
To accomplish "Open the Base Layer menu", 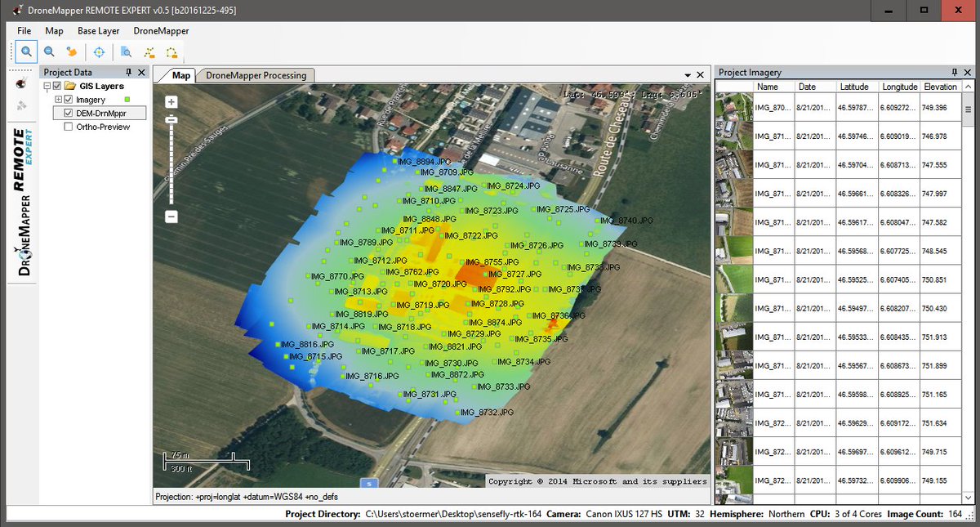I will (x=98, y=31).
